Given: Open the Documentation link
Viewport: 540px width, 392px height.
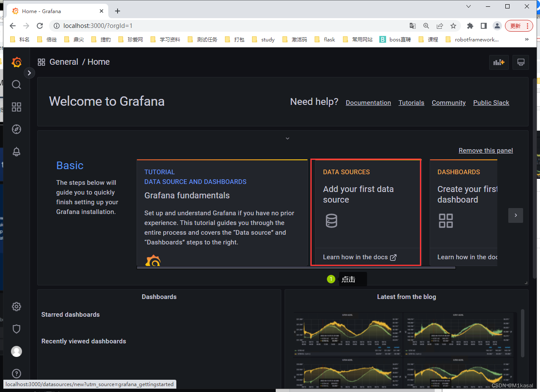Looking at the screenshot, I should tap(368, 103).
